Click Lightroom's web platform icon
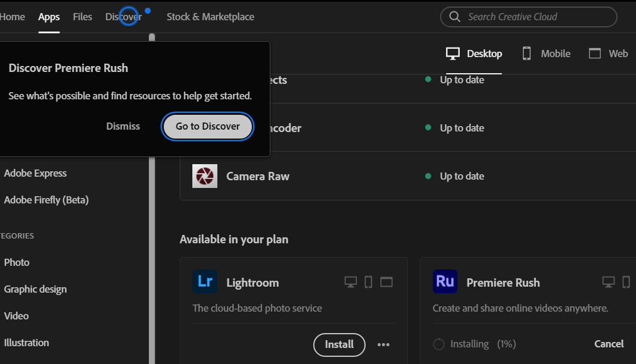The height and width of the screenshot is (364, 636). pos(386,282)
